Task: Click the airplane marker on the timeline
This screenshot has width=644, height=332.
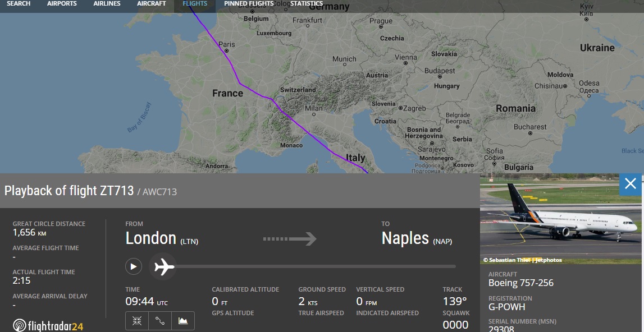Action: (x=164, y=266)
